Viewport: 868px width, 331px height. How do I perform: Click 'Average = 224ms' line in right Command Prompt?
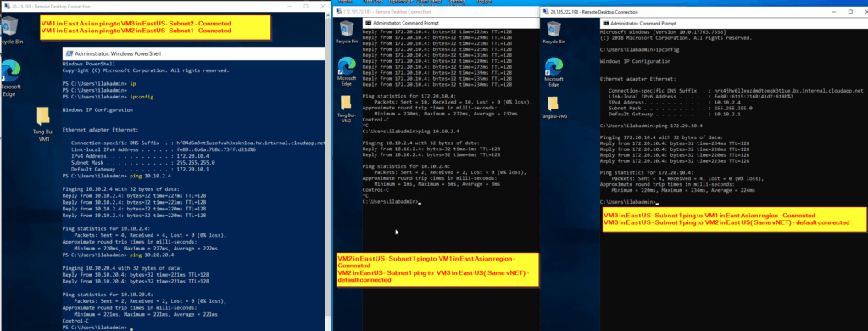click(x=683, y=189)
